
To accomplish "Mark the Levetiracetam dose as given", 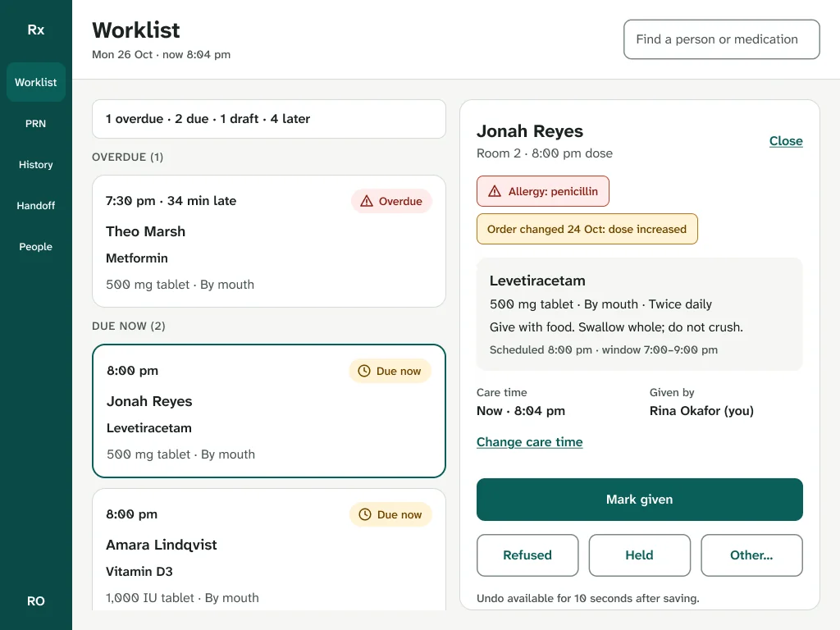I will [x=640, y=500].
